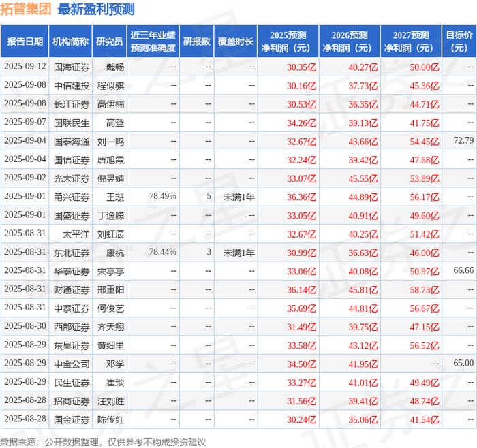Click the 目标价 column header
477x448 pixels.
click(459, 42)
